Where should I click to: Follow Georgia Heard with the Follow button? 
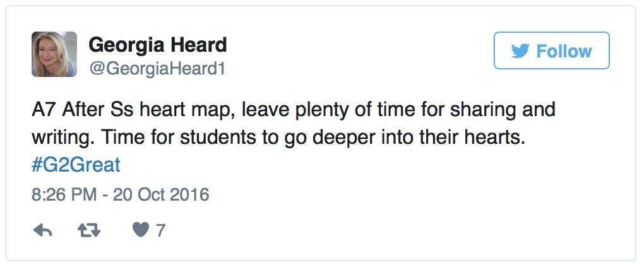(x=552, y=50)
